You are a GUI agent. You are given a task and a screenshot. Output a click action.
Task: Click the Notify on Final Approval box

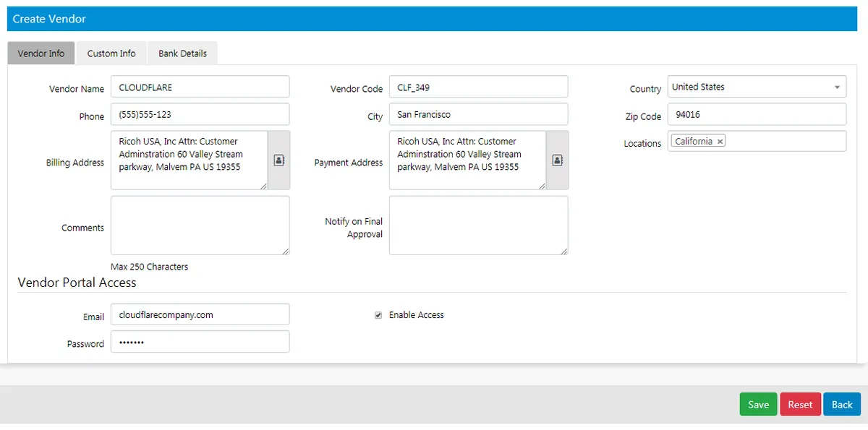(x=478, y=225)
